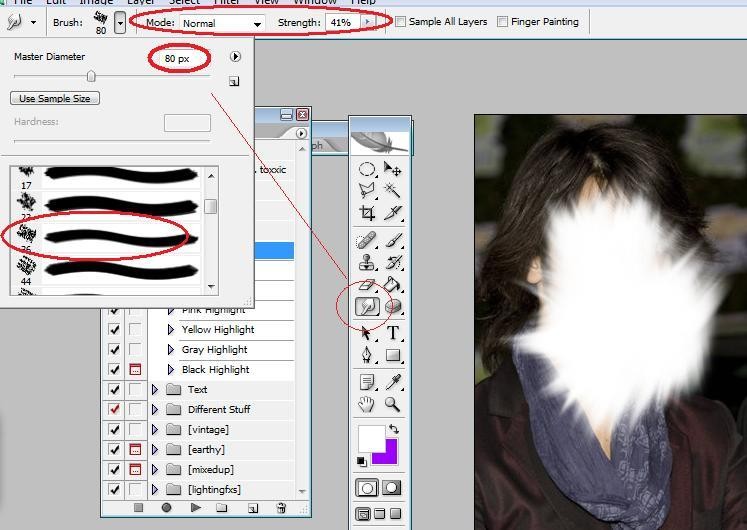This screenshot has width=747, height=530.
Task: Switch to Quick Mask mode
Action: coord(392,488)
